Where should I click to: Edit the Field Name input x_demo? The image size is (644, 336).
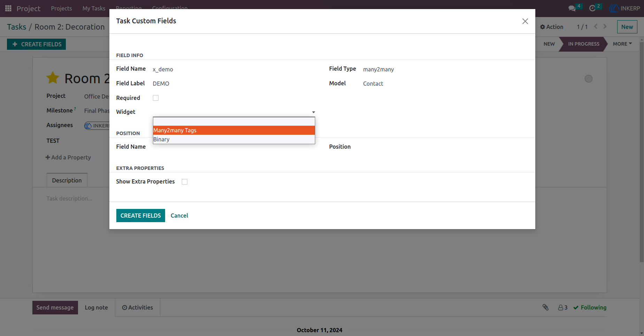234,69
